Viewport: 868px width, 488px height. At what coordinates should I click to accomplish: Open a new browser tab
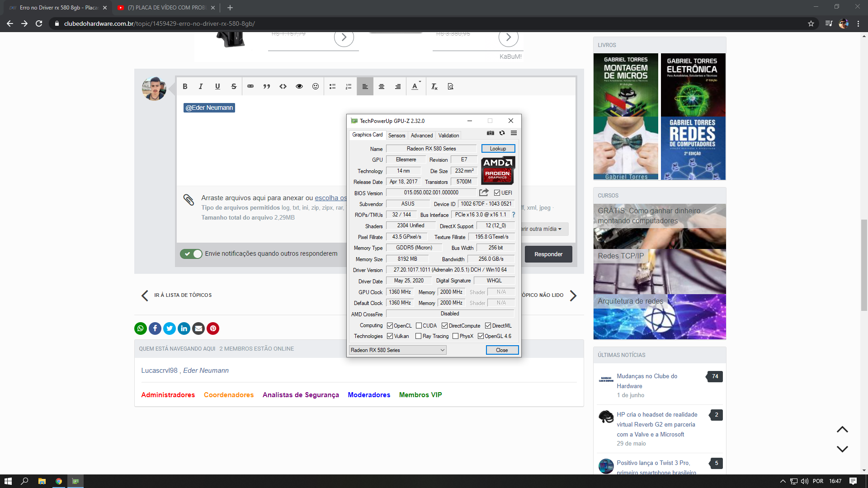pos(230,8)
